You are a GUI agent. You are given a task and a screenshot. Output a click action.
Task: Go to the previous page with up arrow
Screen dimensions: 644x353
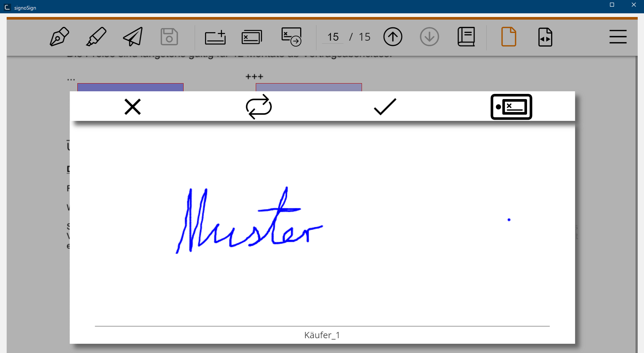point(393,37)
